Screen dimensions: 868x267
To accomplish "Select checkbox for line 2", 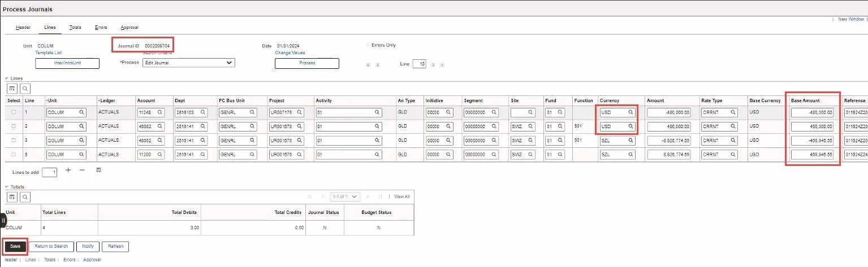I will click(x=14, y=126).
